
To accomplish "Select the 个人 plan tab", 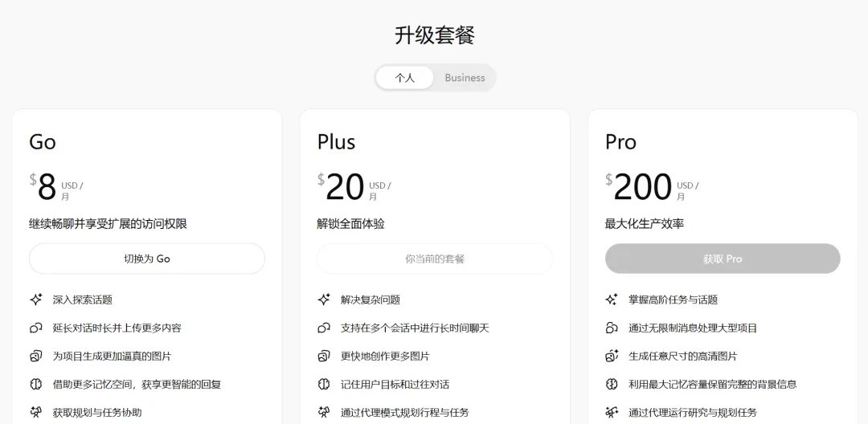I will [x=404, y=78].
